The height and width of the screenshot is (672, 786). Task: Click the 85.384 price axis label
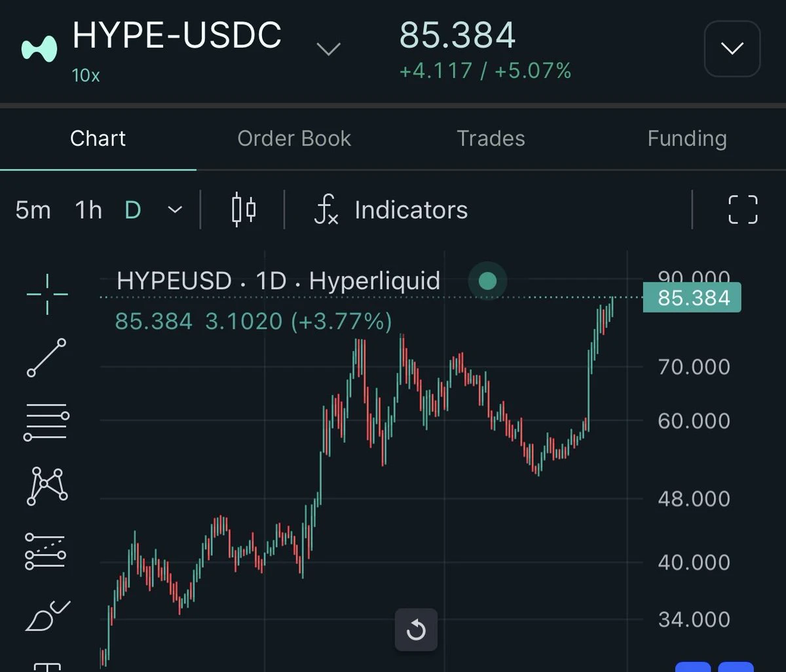click(692, 298)
